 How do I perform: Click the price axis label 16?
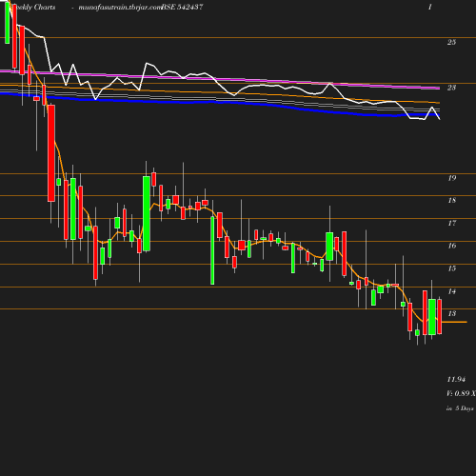coord(452,246)
